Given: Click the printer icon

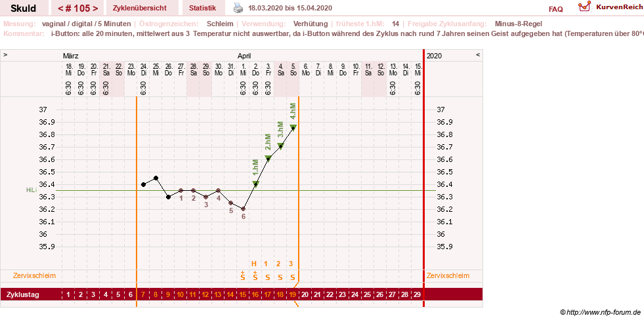Looking at the screenshot, I should coord(238,8).
